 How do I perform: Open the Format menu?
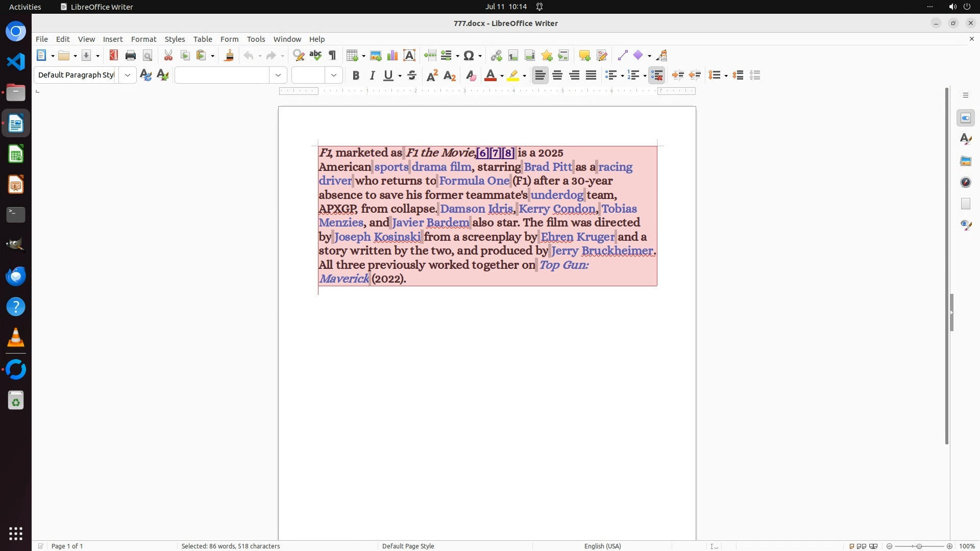pos(143,39)
